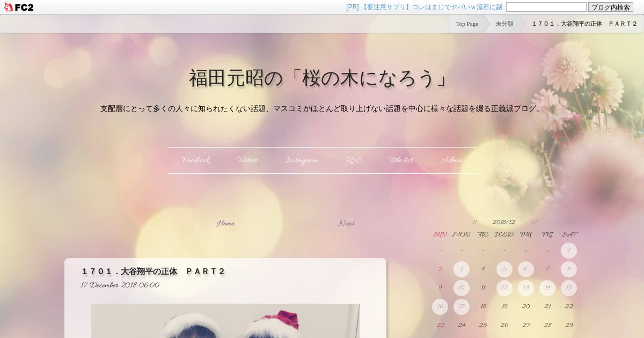This screenshot has width=644, height=338.
Task: Click calendar date 21
Action: [x=547, y=307]
